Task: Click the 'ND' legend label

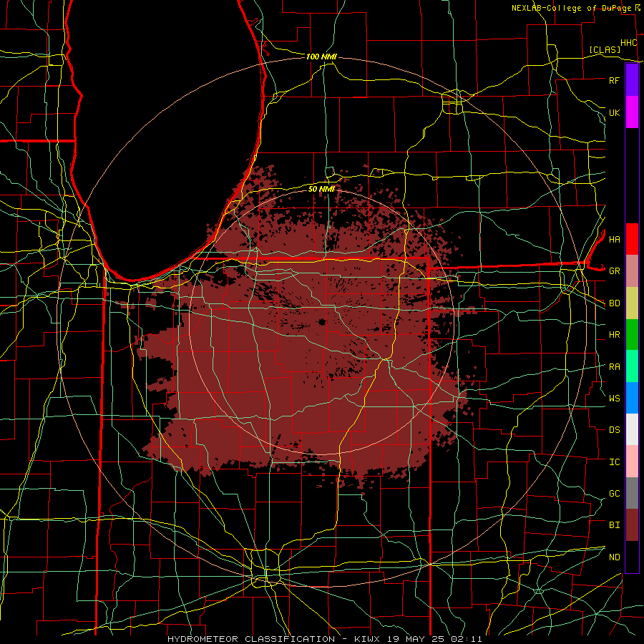Action: coord(614,557)
